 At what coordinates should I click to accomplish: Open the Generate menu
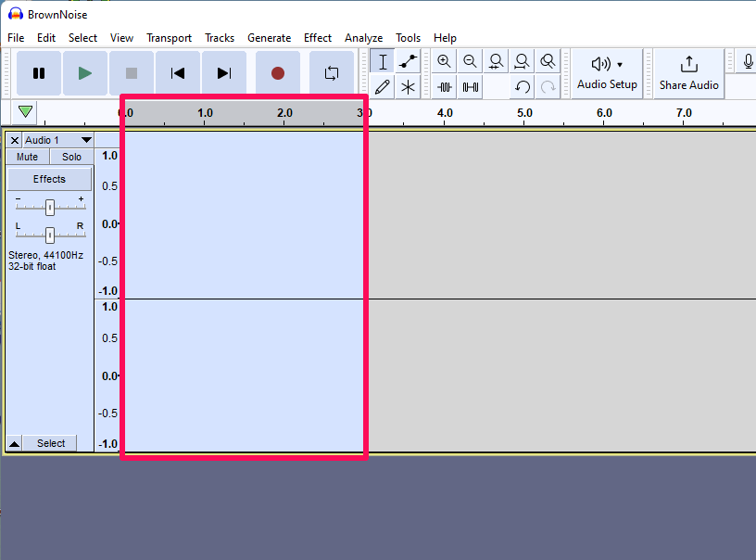tap(269, 38)
